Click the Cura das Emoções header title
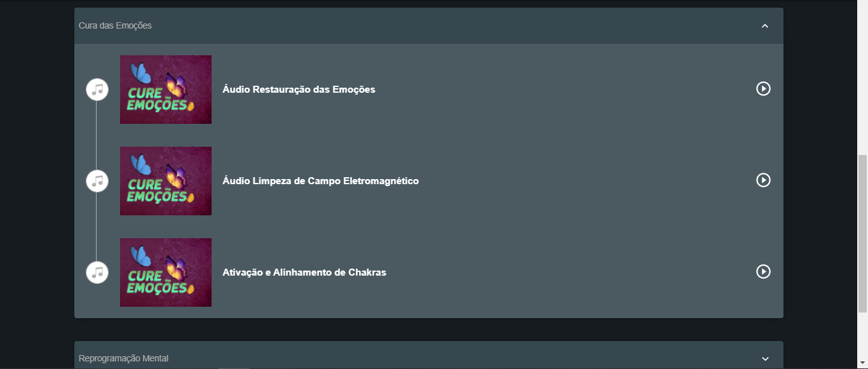Viewport: 868px width, 369px height. coord(115,25)
